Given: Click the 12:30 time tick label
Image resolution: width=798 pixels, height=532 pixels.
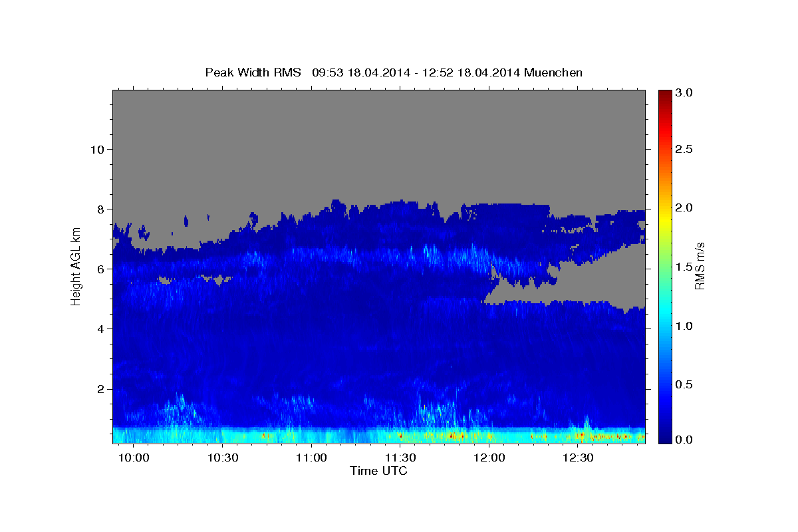Looking at the screenshot, I should point(578,458).
